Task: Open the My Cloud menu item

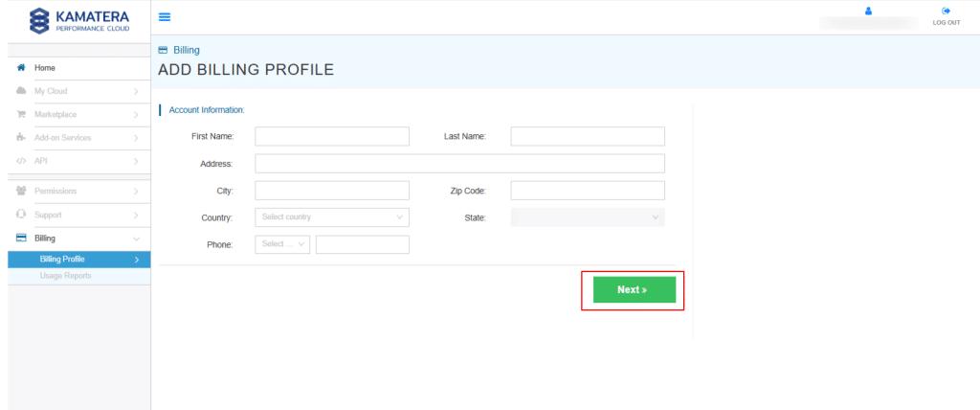Action: point(79,91)
